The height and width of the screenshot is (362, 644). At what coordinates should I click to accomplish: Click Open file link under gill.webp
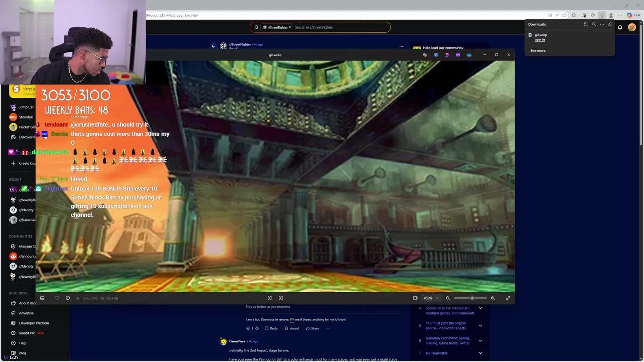point(540,40)
